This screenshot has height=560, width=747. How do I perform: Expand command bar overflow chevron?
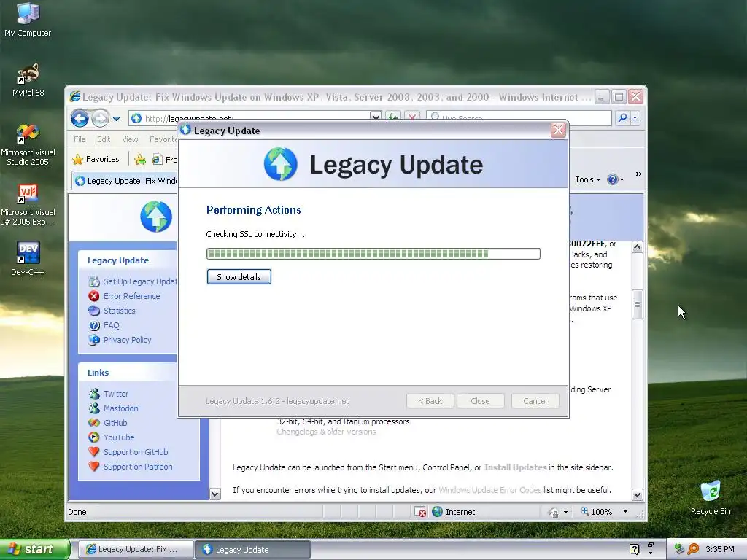click(638, 174)
